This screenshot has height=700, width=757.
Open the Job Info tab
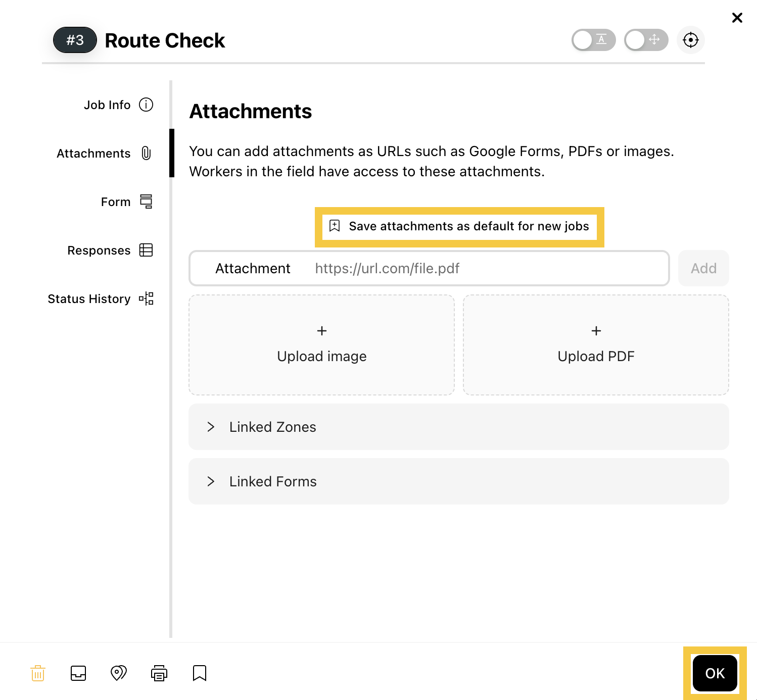tap(119, 105)
